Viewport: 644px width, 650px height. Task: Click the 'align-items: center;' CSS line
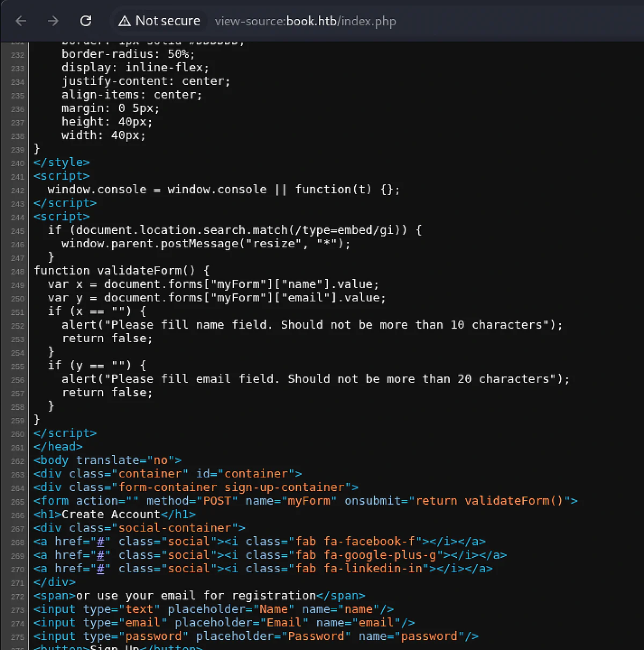(x=132, y=94)
